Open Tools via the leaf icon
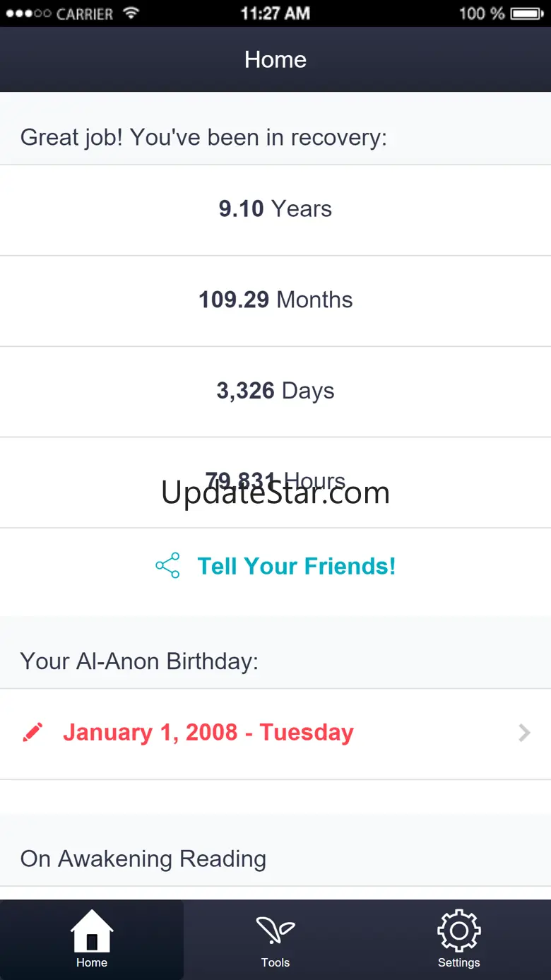The height and width of the screenshot is (980, 551). pos(275,931)
